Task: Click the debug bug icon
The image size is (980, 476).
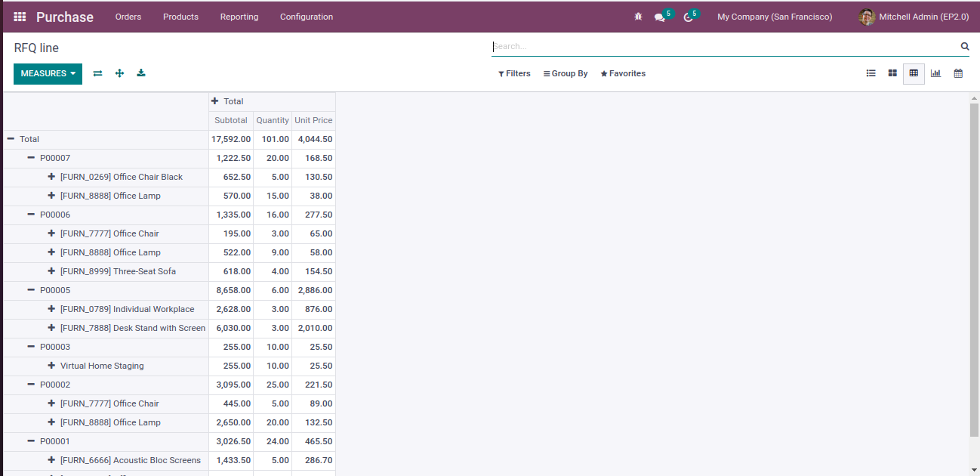Action: click(x=638, y=17)
